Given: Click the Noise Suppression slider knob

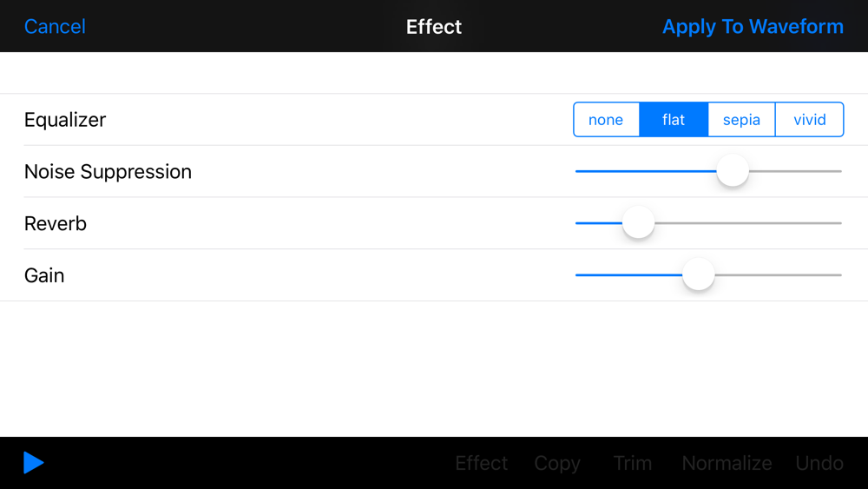Looking at the screenshot, I should 733,171.
